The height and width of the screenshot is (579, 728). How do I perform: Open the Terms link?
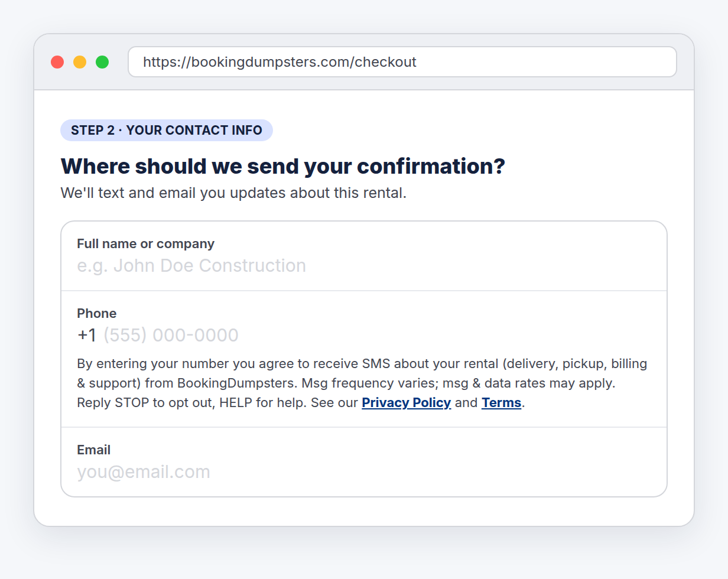[x=501, y=403]
